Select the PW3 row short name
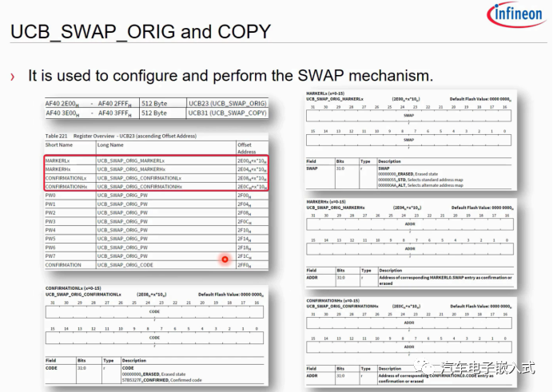 pos(50,221)
